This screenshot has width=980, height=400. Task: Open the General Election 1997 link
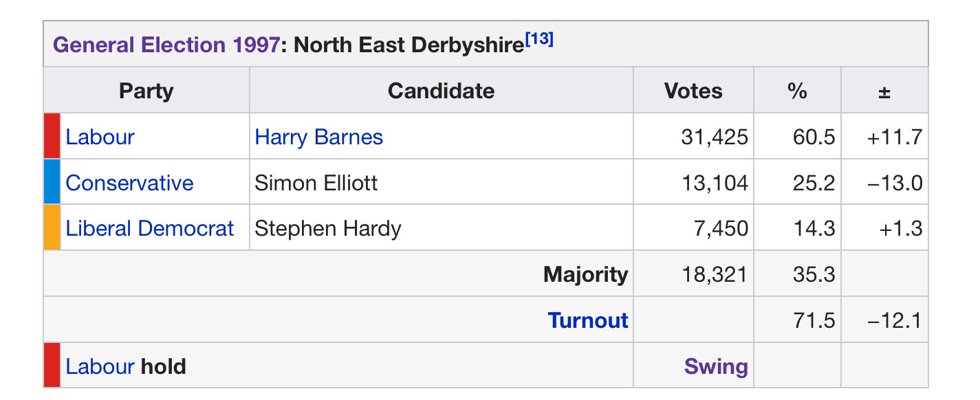166,45
